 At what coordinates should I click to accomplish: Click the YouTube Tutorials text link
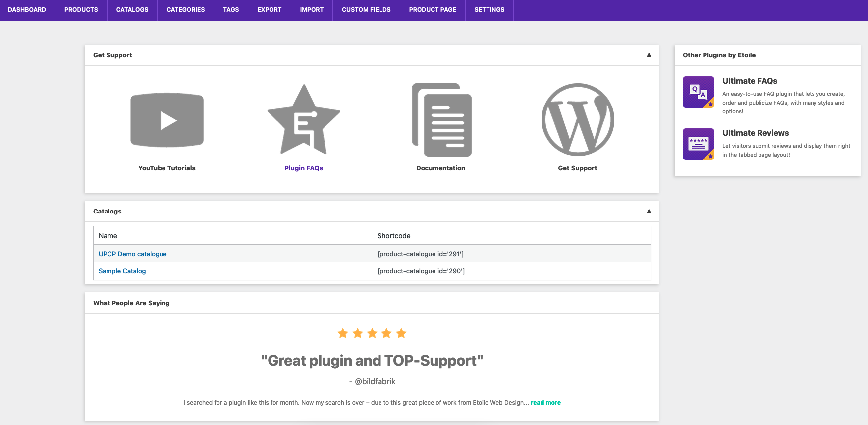167,168
